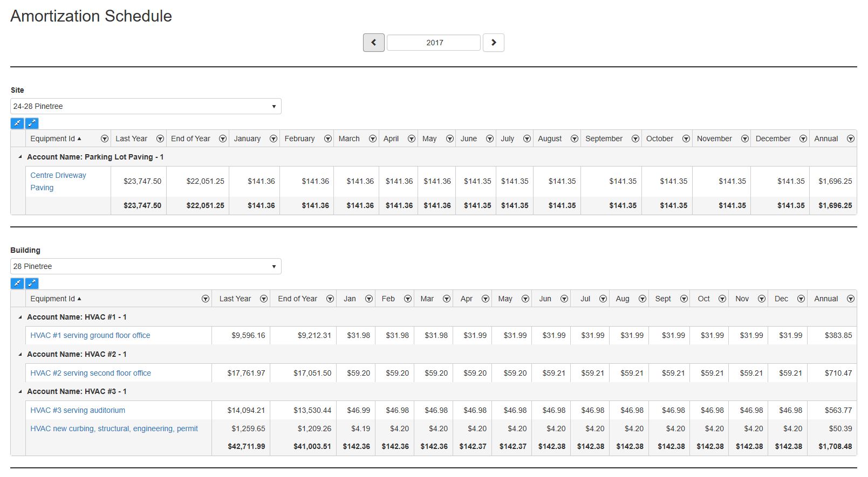Click the 2017 year input field
The width and height of the screenshot is (868, 477).
point(434,43)
